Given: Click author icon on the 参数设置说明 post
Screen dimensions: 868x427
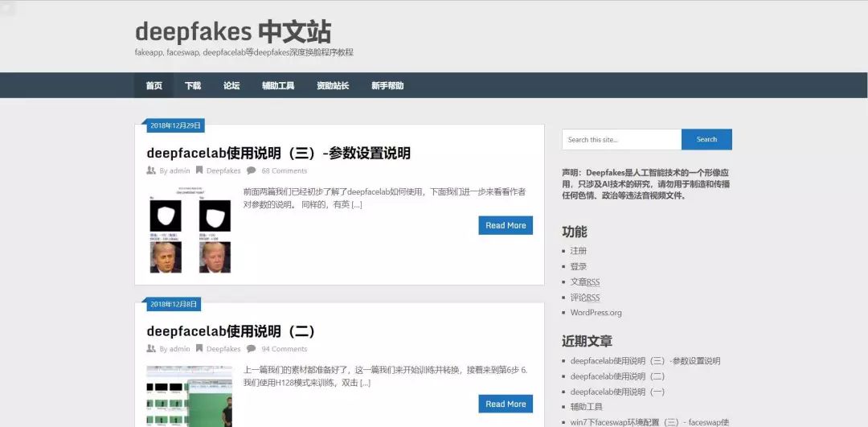Looking at the screenshot, I should tap(151, 170).
